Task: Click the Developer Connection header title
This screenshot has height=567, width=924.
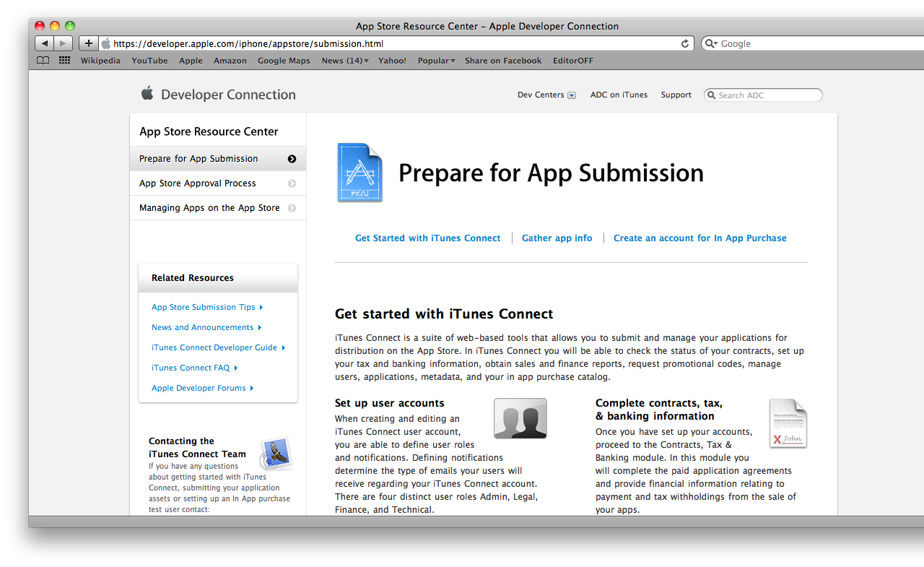Action: [228, 95]
